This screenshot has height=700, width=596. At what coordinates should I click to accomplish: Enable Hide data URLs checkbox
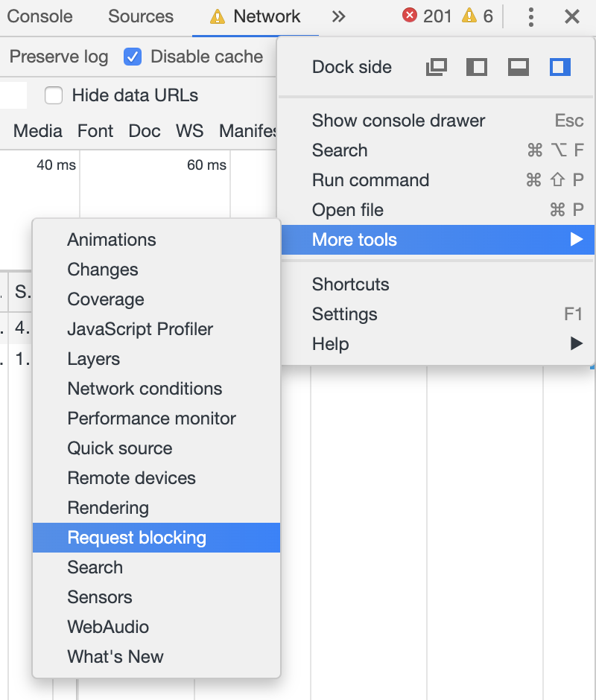click(54, 95)
